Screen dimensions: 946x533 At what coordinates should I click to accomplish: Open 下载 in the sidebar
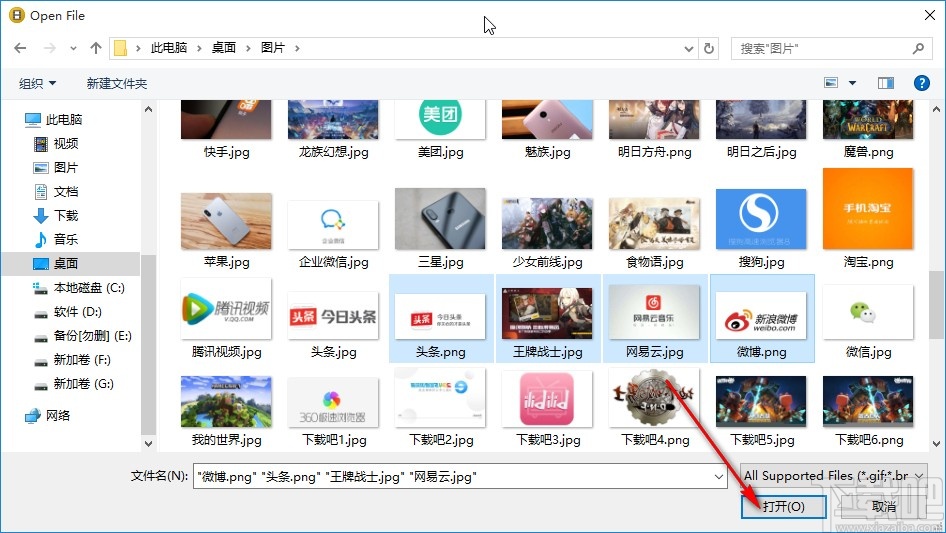click(56, 215)
